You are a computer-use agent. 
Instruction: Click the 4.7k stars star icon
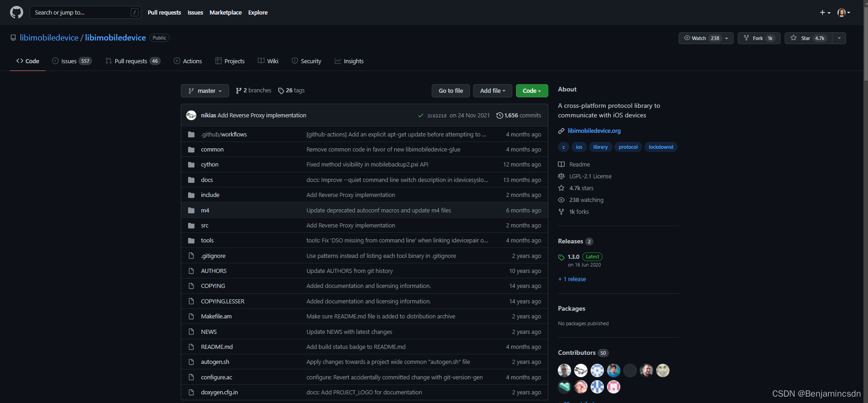pos(562,188)
